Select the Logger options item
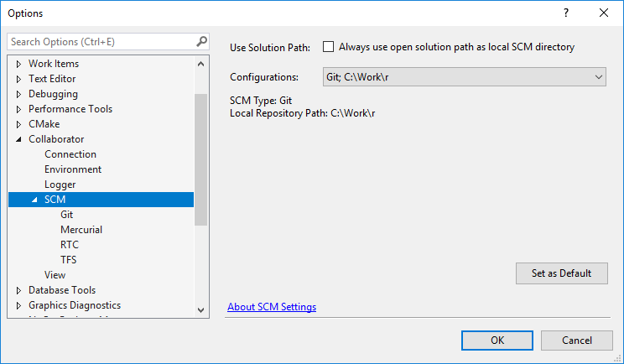The width and height of the screenshot is (624, 364). (60, 185)
